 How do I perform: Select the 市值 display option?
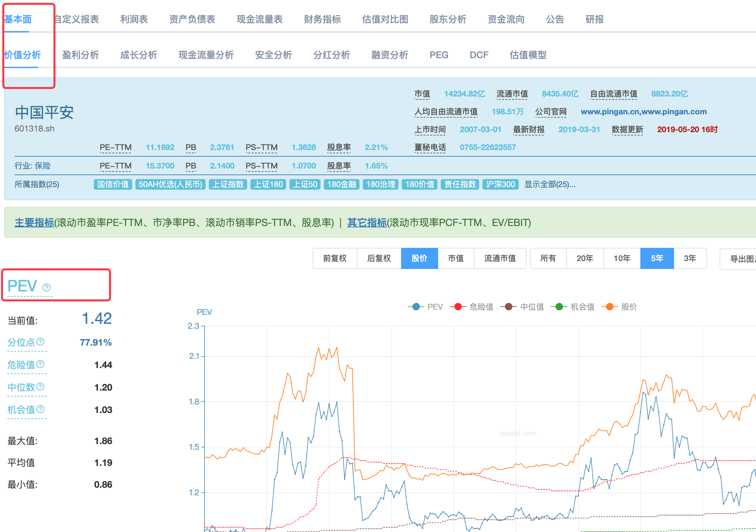tap(456, 258)
